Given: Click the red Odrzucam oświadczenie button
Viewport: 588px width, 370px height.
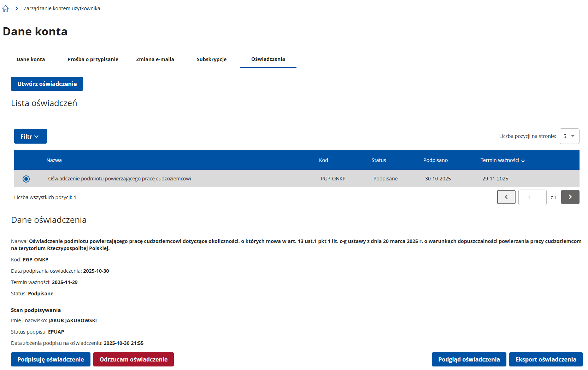Looking at the screenshot, I should tap(134, 359).
